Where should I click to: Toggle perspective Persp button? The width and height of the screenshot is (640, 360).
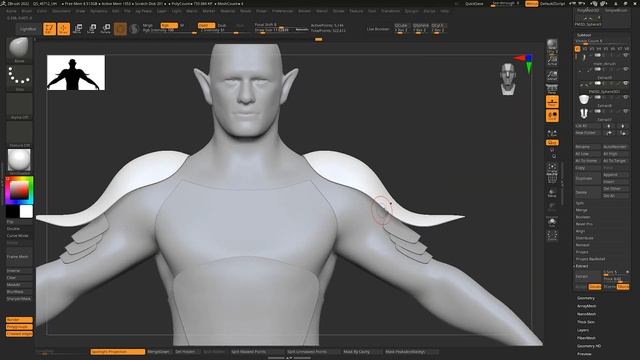click(x=552, y=89)
